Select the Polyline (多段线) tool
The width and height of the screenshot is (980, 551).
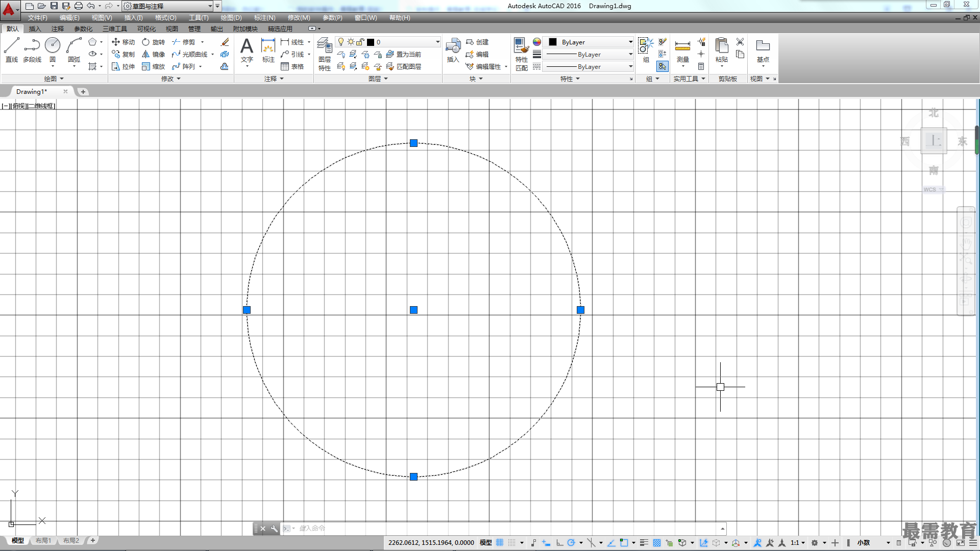click(x=32, y=49)
